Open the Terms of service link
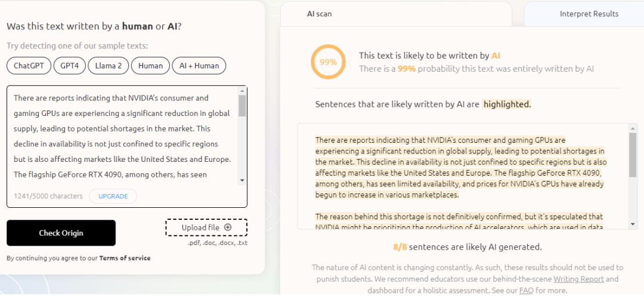Image resolution: width=644 pixels, height=298 pixels. tap(125, 258)
